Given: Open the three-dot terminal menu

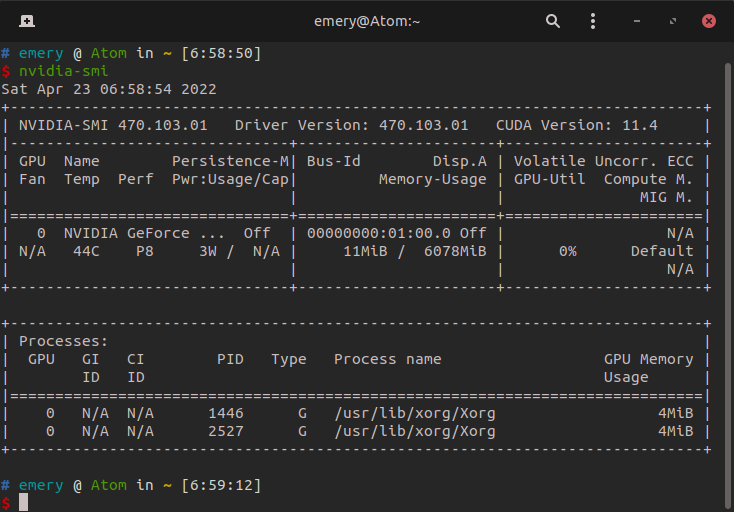Looking at the screenshot, I should pyautogui.click(x=593, y=20).
